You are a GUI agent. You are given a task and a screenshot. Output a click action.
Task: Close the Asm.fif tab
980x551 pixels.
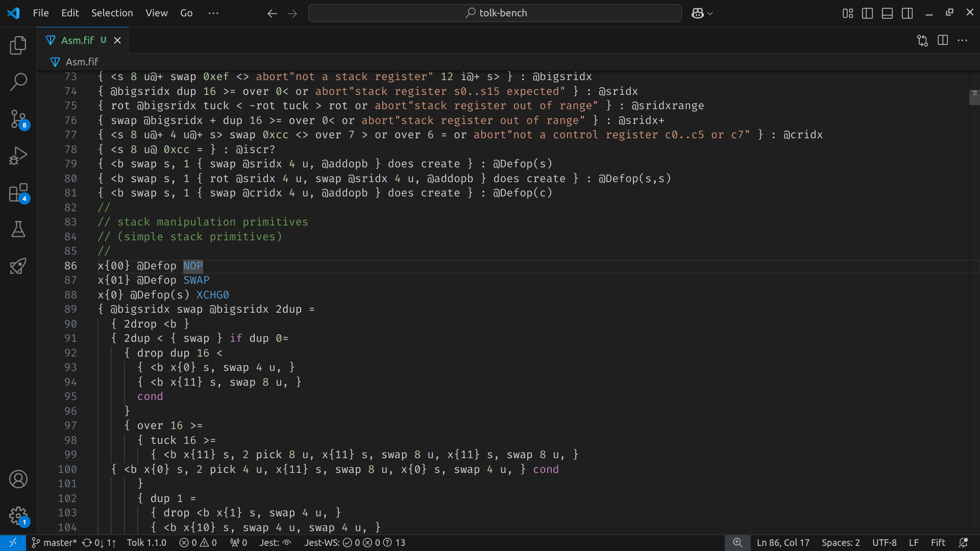pos(117,40)
